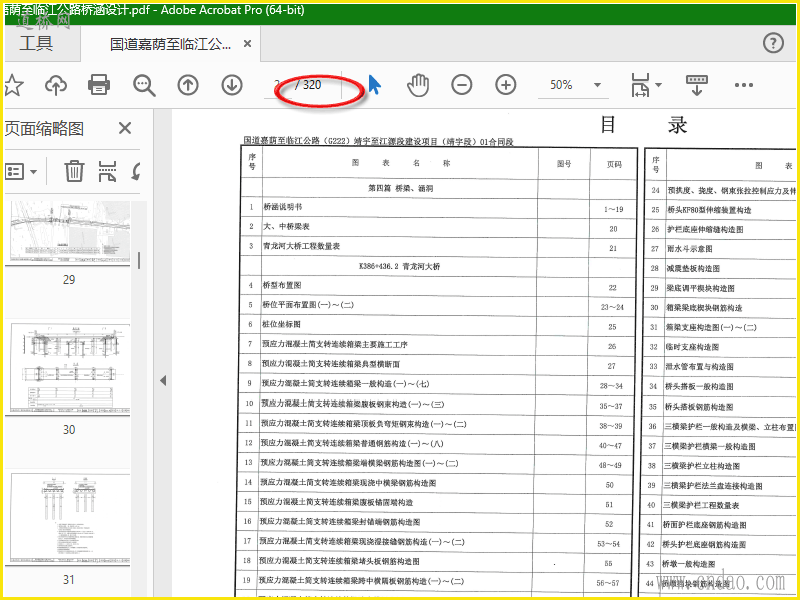Open the more tools ellipsis menu

743,85
